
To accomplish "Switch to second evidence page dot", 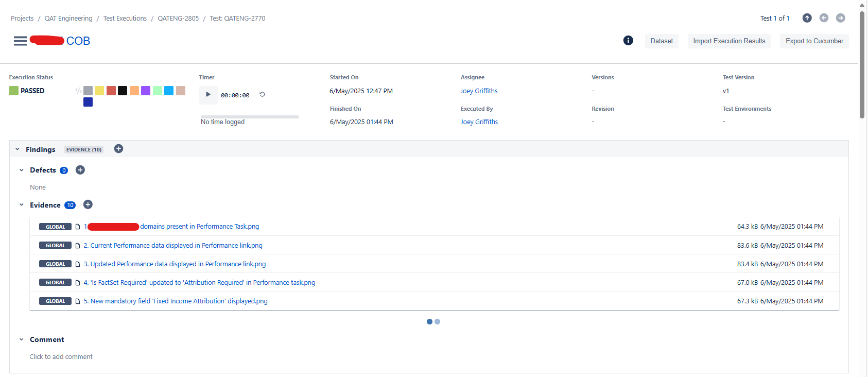I will coord(438,321).
